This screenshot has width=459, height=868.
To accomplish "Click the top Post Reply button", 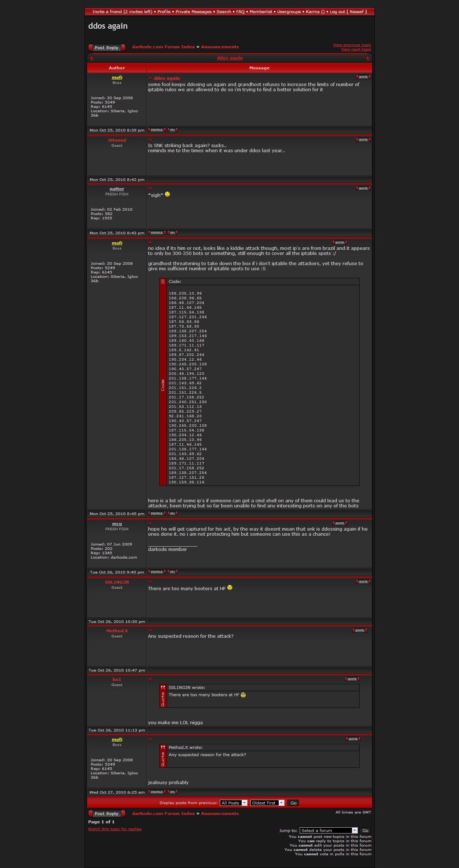I will pos(107,48).
